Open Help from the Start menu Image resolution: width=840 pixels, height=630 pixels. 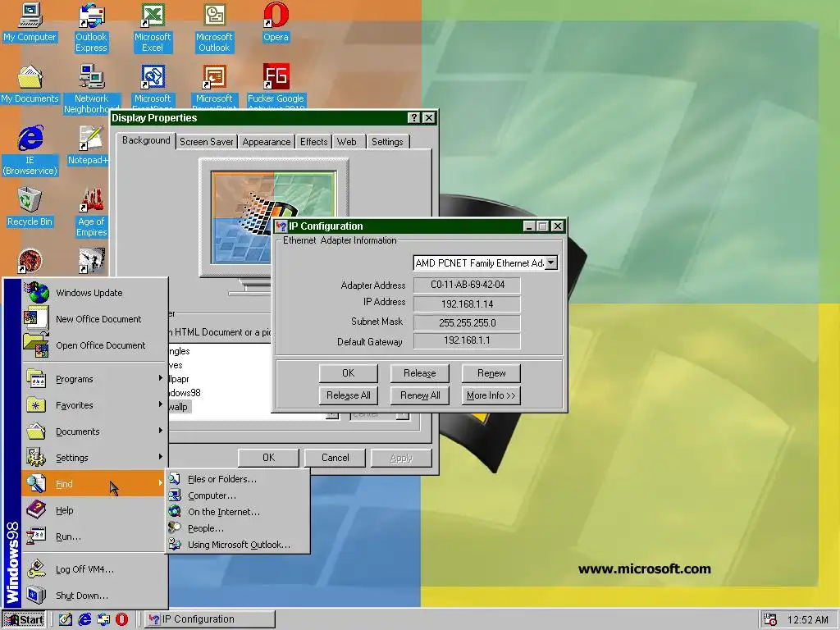94,510
